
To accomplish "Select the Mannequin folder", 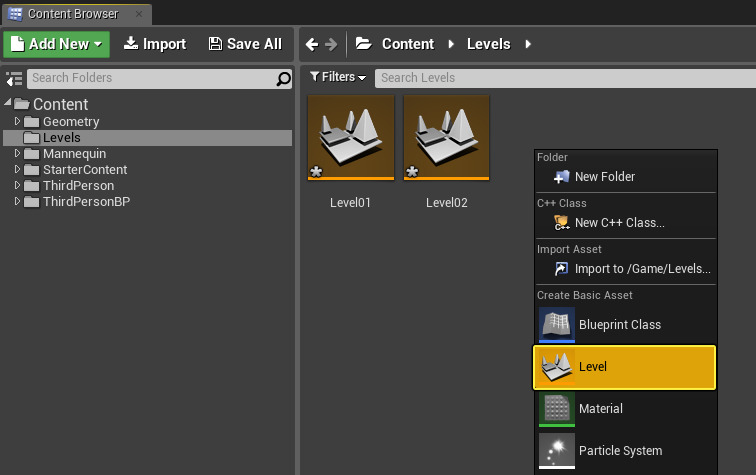I will (74, 154).
